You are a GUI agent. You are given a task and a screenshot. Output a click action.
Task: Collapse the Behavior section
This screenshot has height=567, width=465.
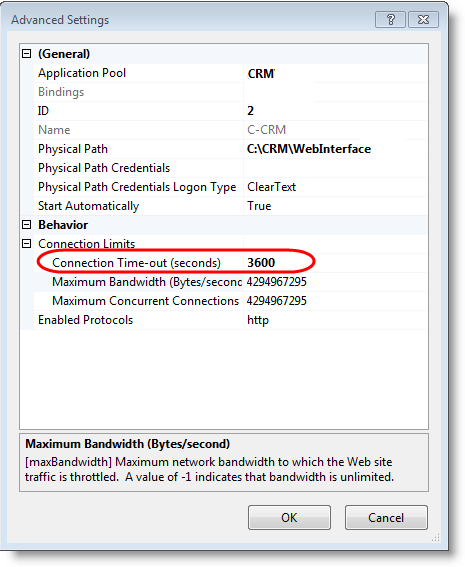[x=26, y=225]
